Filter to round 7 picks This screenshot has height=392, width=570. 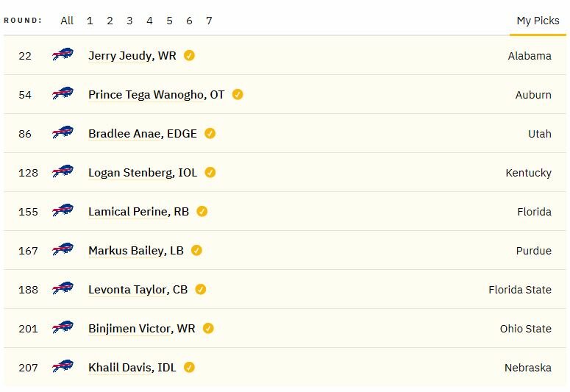coord(209,21)
